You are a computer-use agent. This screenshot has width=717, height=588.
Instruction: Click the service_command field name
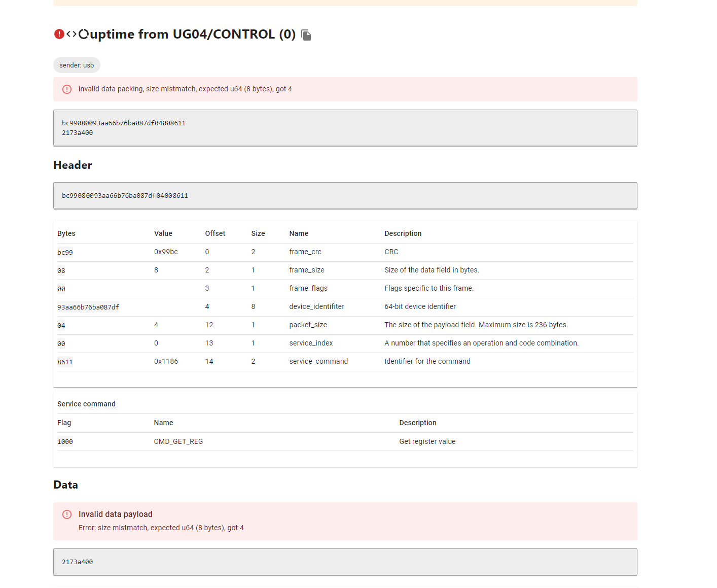(x=318, y=361)
